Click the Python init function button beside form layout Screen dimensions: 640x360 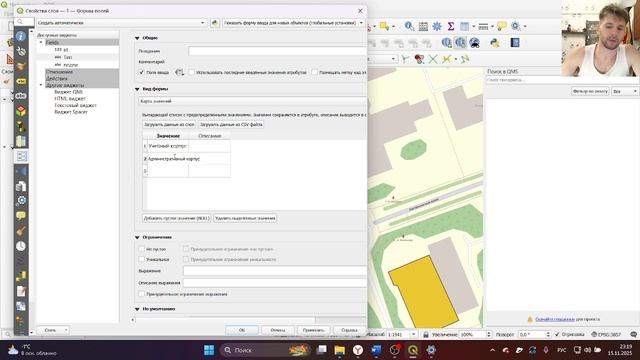215,23
